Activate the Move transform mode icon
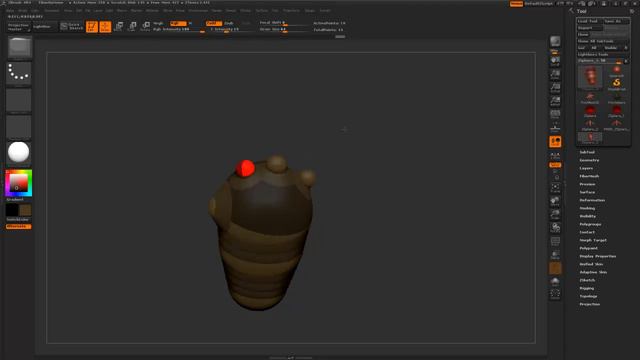The height and width of the screenshot is (360, 640). 119,27
